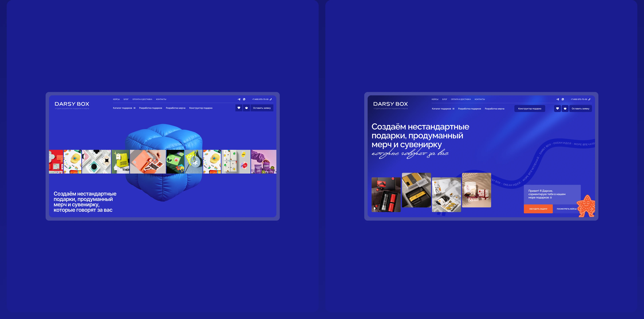Open ОПЛАТА И ДОСТАВКА in the right mockup
Image resolution: width=644 pixels, height=319 pixels.
click(461, 99)
